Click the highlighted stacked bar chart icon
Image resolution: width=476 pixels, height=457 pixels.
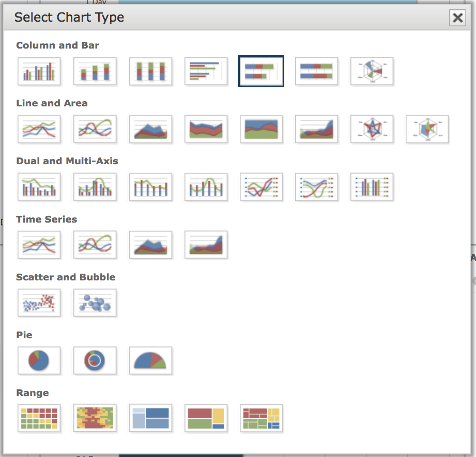(x=261, y=71)
